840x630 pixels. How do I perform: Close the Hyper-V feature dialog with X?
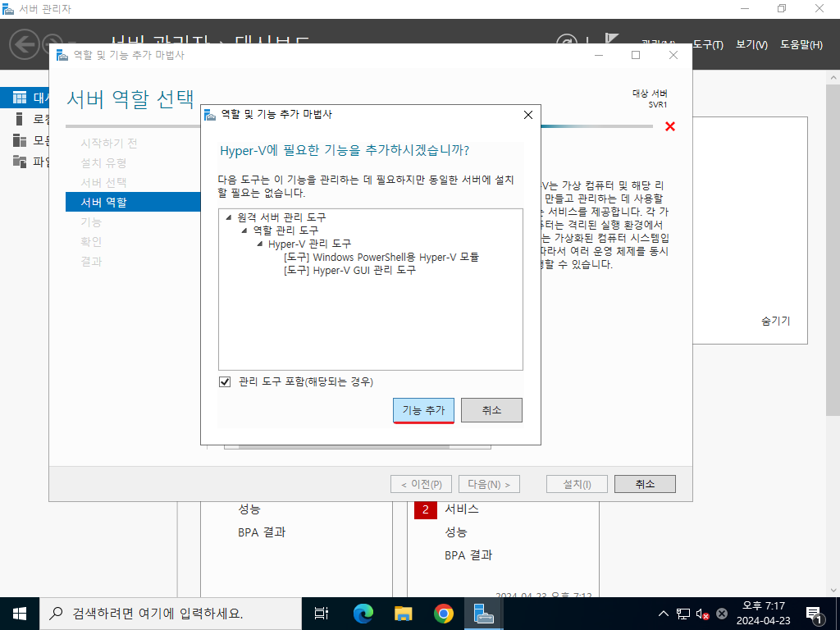tap(528, 115)
